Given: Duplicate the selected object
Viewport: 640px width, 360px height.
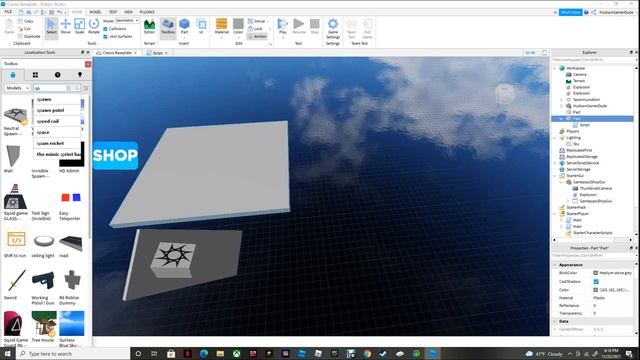Looking at the screenshot, I should pyautogui.click(x=29, y=36).
